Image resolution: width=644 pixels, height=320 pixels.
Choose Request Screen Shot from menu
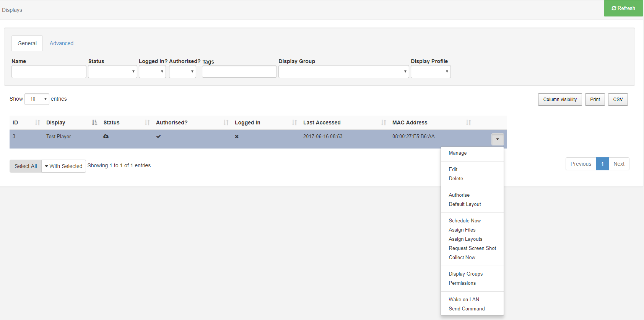[472, 248]
